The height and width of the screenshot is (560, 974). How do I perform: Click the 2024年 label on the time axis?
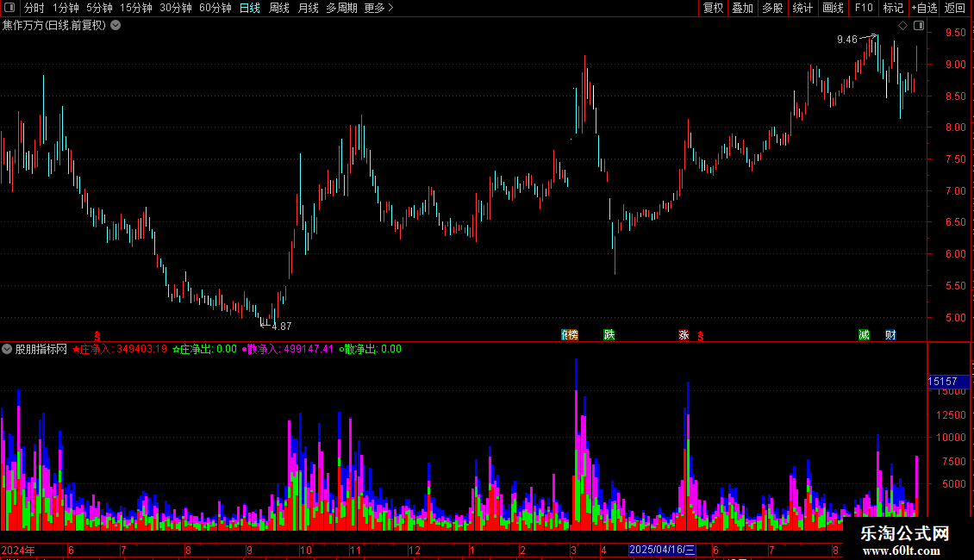[x=18, y=550]
